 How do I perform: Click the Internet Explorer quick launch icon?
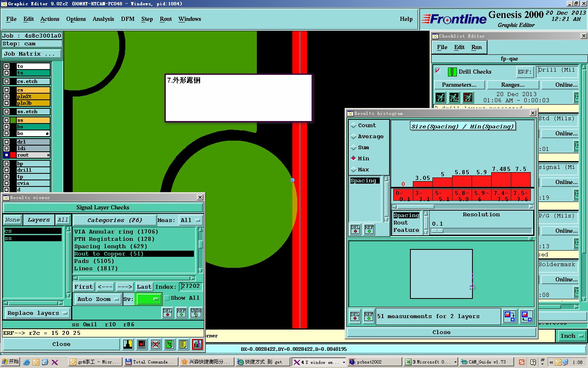(x=27, y=362)
